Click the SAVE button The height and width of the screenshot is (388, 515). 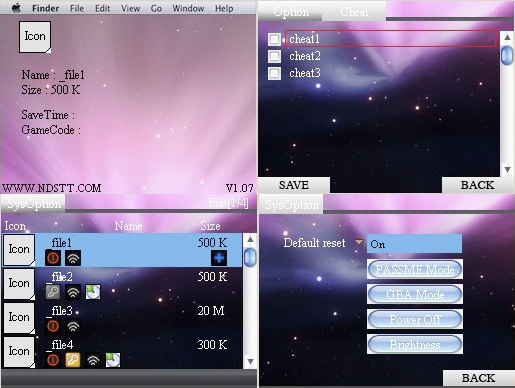click(x=294, y=185)
